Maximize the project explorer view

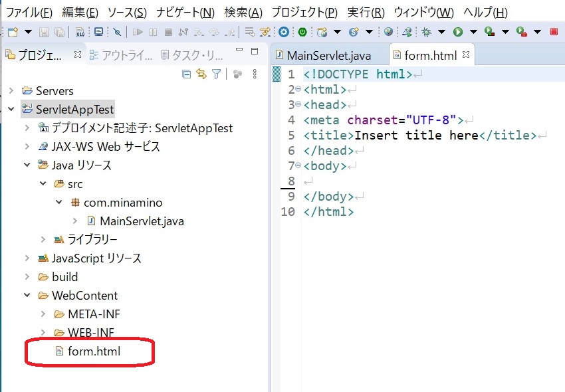(x=255, y=50)
